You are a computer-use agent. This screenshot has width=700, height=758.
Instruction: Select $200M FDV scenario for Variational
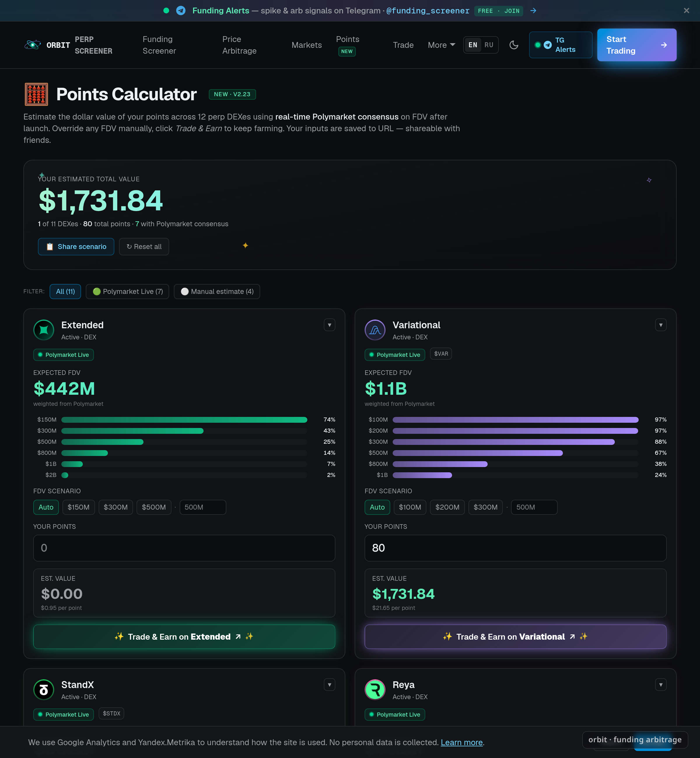pos(447,507)
